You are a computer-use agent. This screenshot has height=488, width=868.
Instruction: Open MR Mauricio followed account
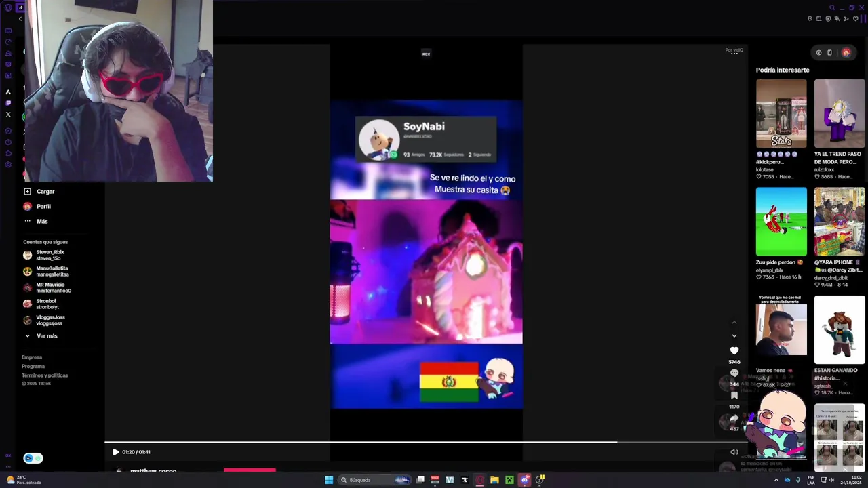click(47, 288)
